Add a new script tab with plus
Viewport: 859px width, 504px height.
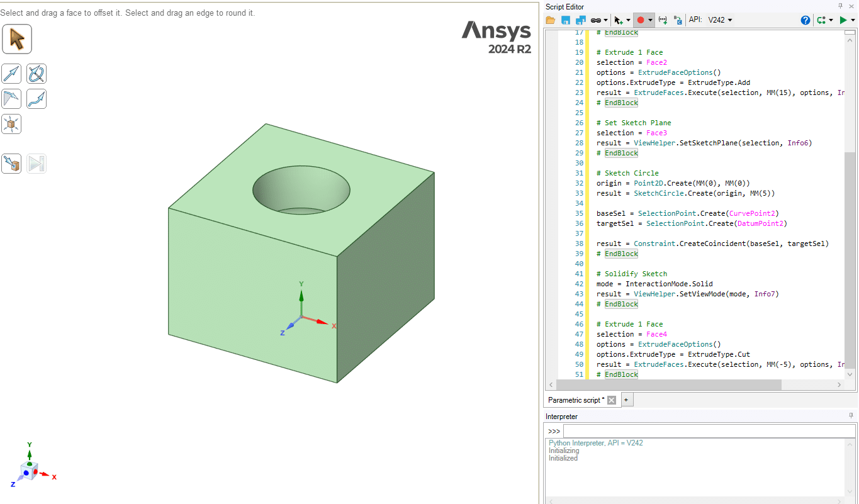627,400
